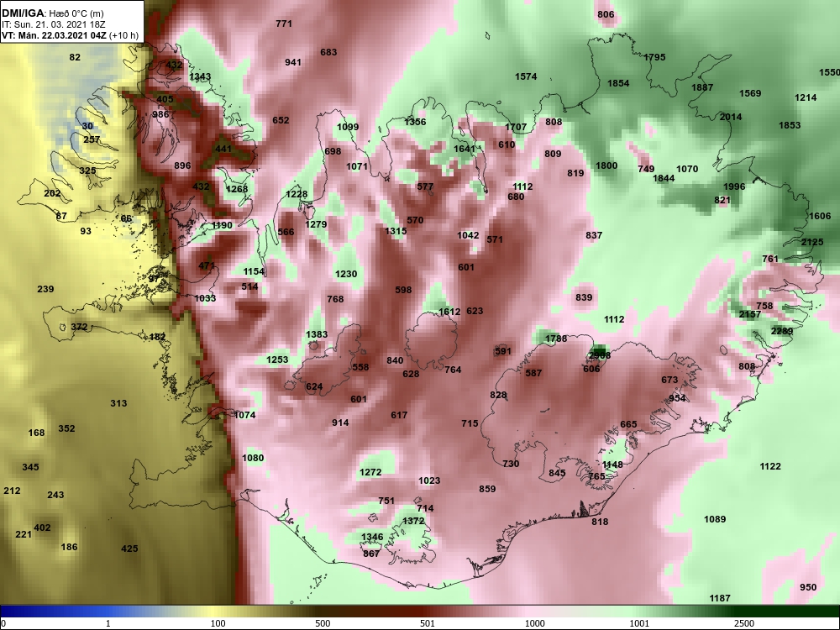Click the map value '82' in northwest
This screenshot has height=630, width=840.
click(x=75, y=57)
